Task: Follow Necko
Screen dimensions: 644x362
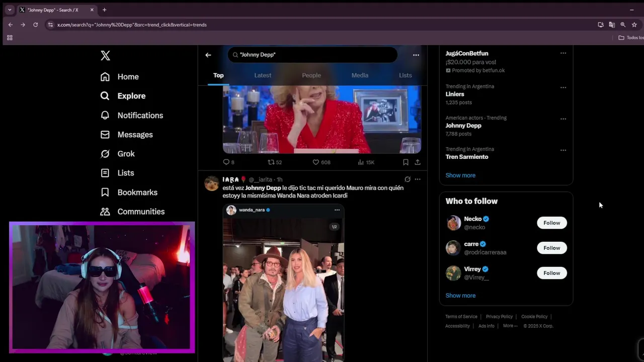Action: pyautogui.click(x=551, y=223)
